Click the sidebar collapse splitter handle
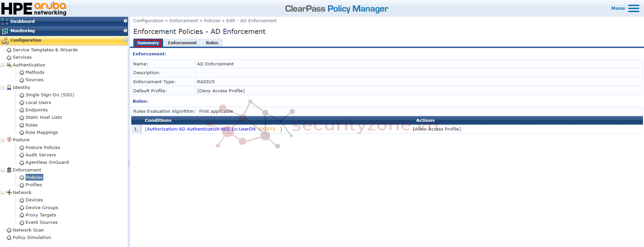Screen dimensions: 644x247 [129, 163]
